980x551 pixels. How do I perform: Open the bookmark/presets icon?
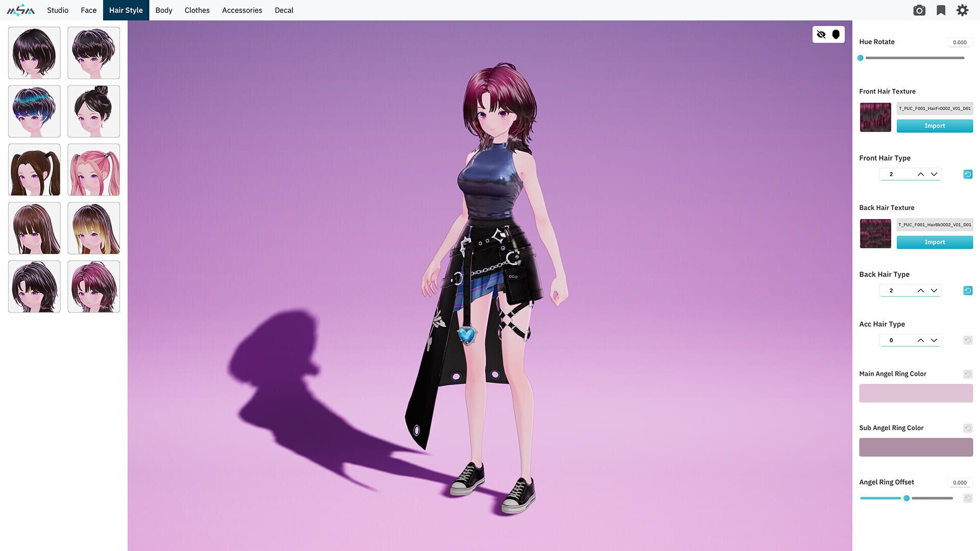[941, 10]
